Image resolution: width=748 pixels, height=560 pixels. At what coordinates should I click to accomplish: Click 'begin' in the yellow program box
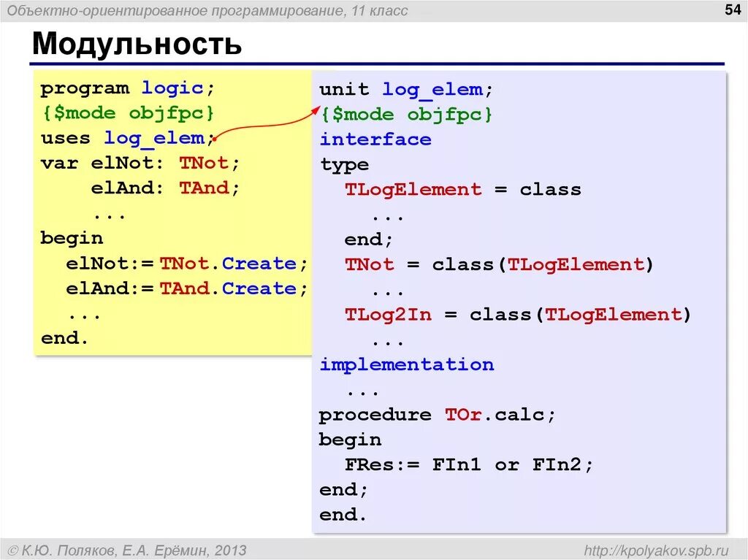[x=72, y=239]
